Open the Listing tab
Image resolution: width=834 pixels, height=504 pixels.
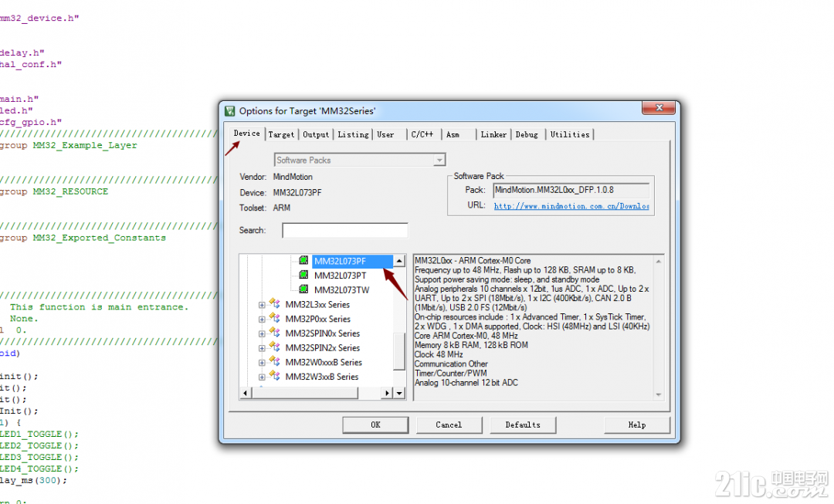tap(353, 134)
